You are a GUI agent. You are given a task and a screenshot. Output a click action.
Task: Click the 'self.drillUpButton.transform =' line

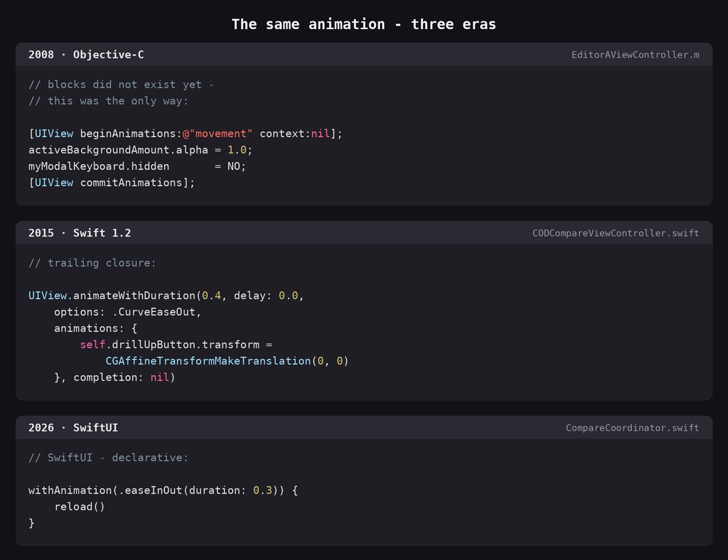point(176,344)
